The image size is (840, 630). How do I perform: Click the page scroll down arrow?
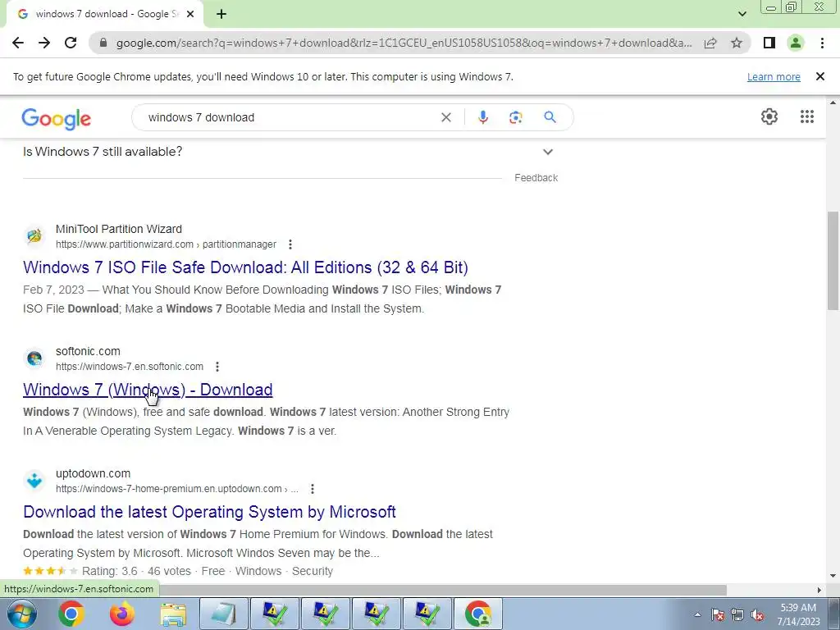point(833,576)
